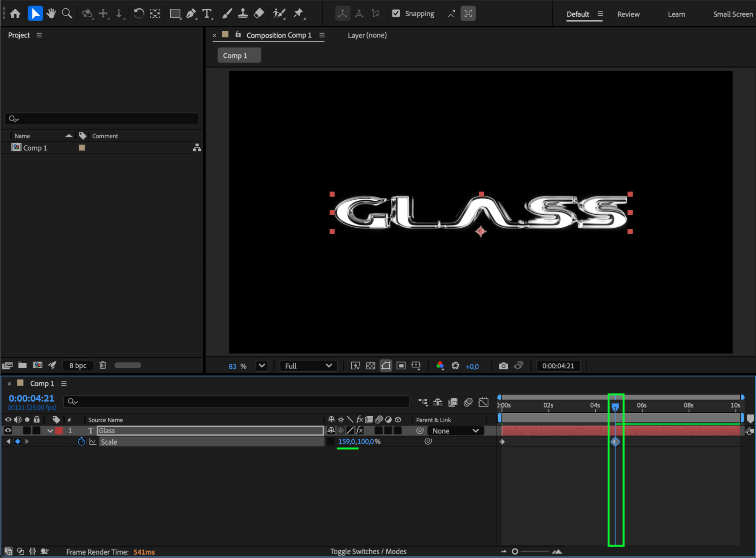Click the Take Snapshot camera icon
Viewport: 756px width, 558px height.
(503, 366)
